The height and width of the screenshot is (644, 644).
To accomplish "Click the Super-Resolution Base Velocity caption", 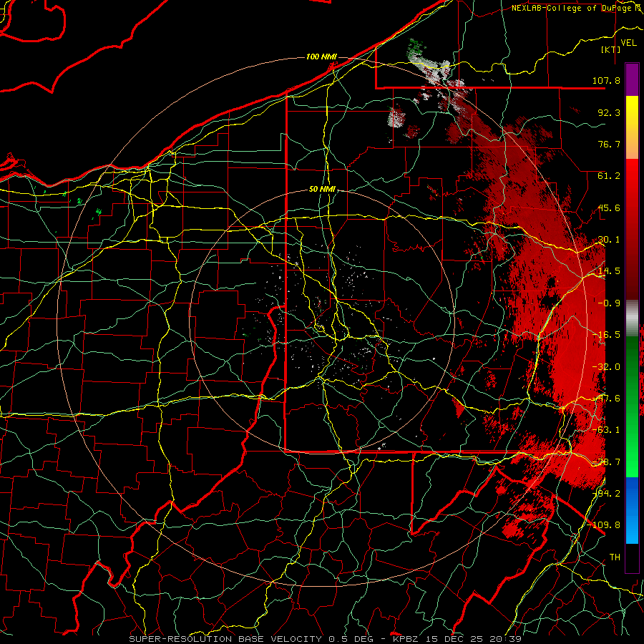I will coord(326,639).
